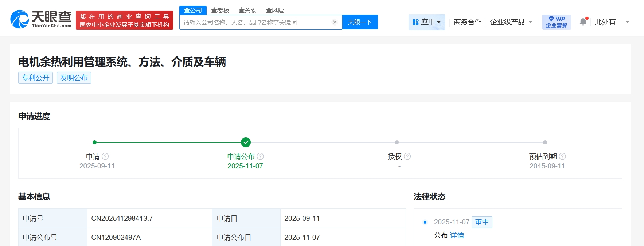This screenshot has width=644, height=246.
Task: Open the notification bell
Action: coord(583,22)
